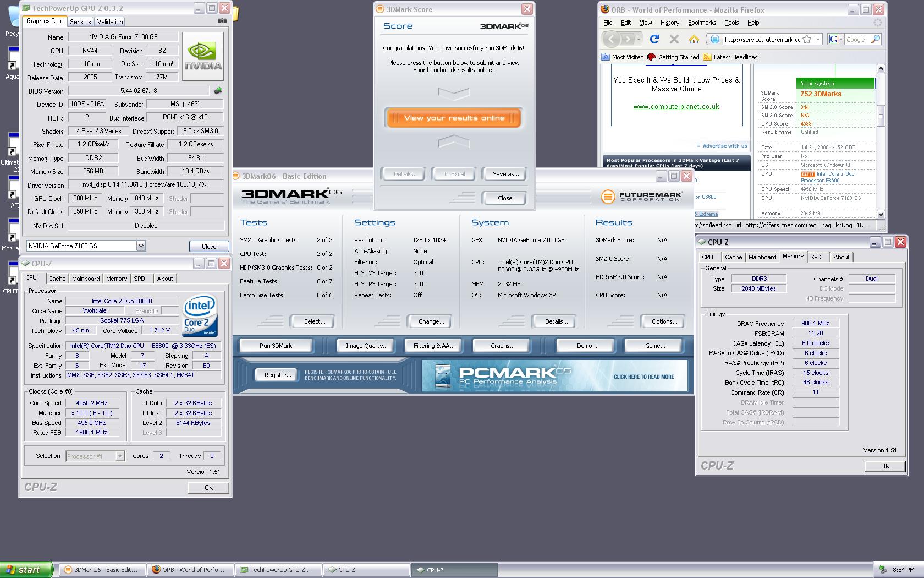924x578 pixels.
Task: Click the system tray icon beside the clock
Action: [883, 570]
